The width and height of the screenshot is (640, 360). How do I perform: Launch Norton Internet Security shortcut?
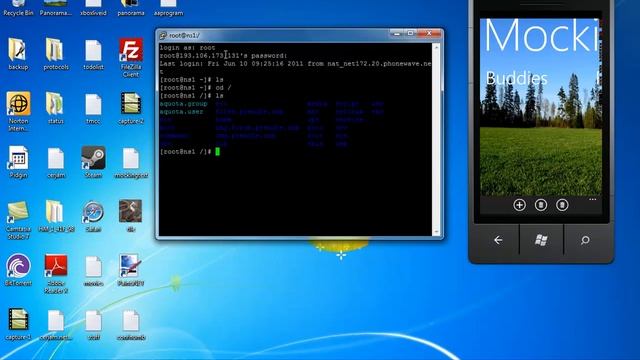tap(18, 111)
